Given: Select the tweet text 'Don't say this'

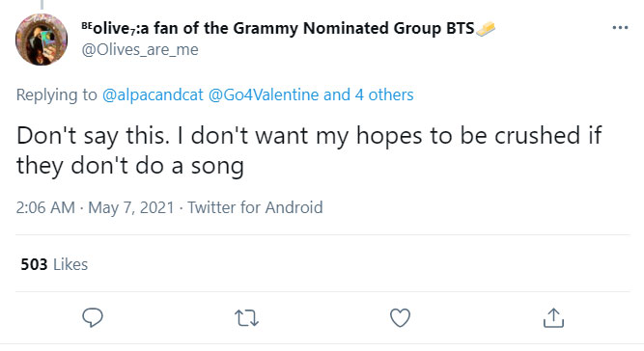Looking at the screenshot, I should pyautogui.click(x=93, y=135).
